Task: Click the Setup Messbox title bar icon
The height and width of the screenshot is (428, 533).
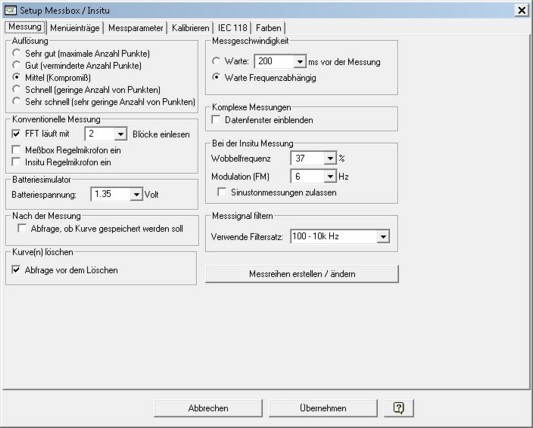Action: tap(10, 10)
